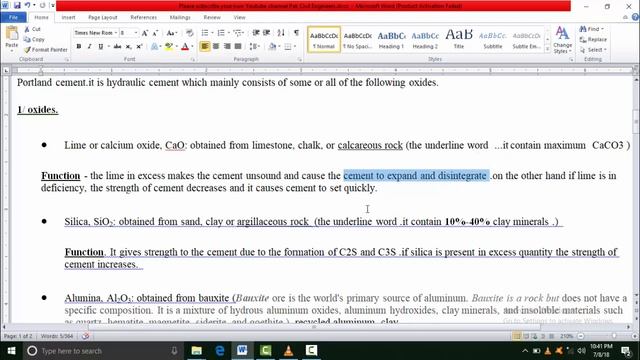The image size is (640, 360).
Task: Open the Line Spacing dropdown
Action: tap(254, 47)
